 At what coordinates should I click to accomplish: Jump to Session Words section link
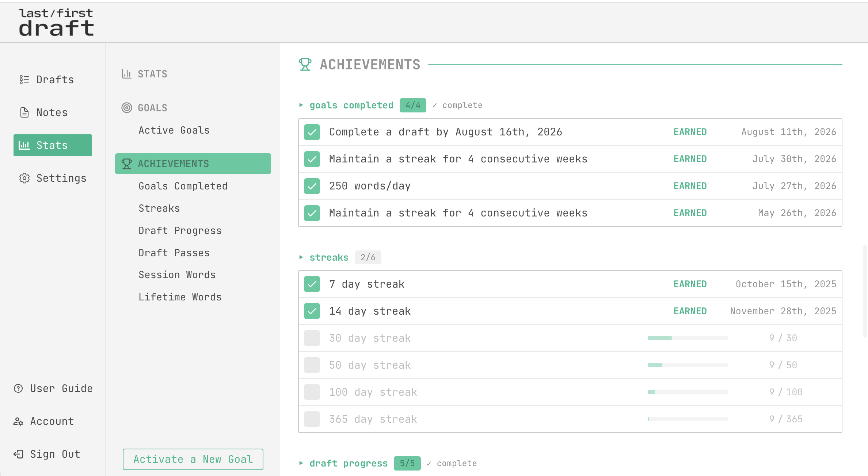[x=177, y=275]
